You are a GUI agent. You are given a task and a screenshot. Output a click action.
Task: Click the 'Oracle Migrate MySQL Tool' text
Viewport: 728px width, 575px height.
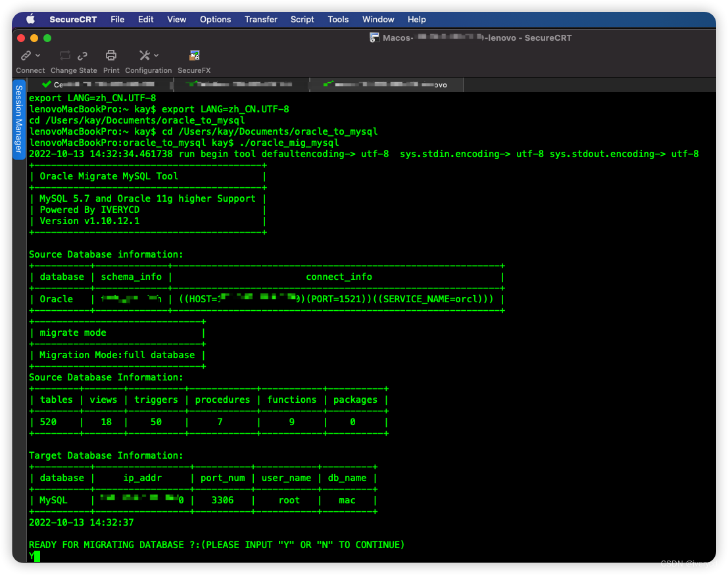(x=109, y=176)
